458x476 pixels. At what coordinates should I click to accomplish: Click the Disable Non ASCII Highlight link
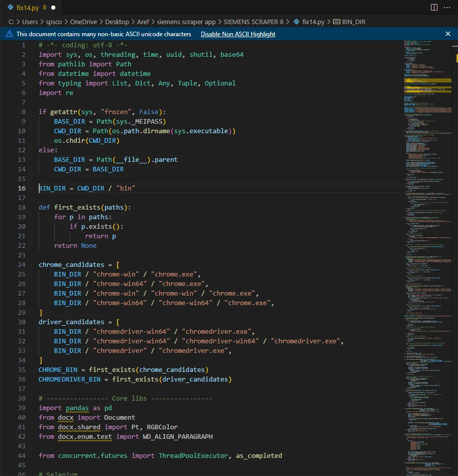coord(238,34)
